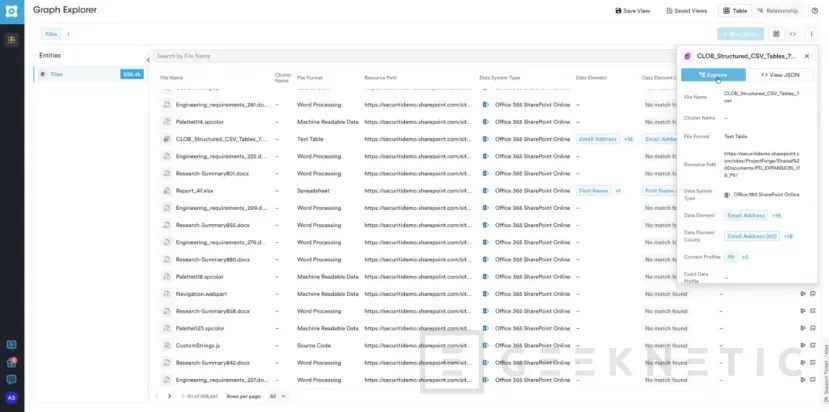Open the column settings icon beside Run Query

click(x=776, y=34)
